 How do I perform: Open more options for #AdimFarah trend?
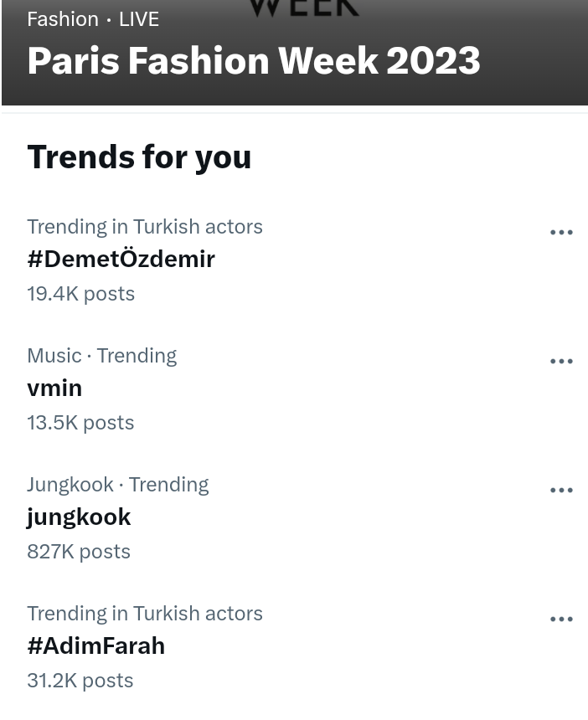click(561, 620)
